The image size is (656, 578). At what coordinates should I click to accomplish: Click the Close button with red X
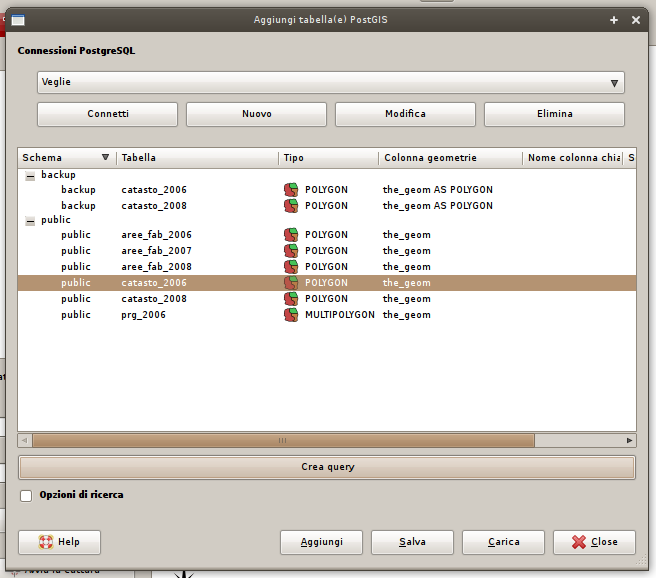tap(594, 542)
